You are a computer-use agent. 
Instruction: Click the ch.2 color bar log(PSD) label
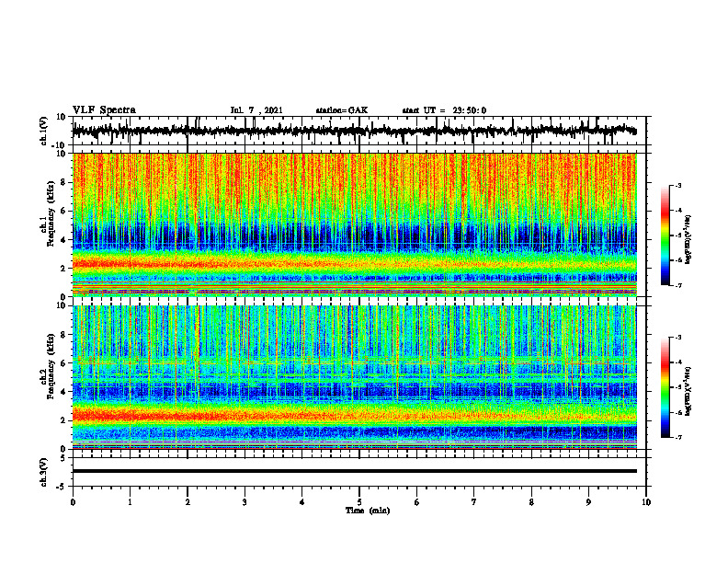point(688,391)
